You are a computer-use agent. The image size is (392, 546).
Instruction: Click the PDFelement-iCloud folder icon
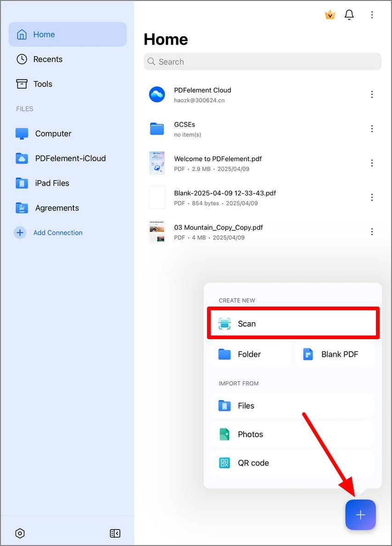click(22, 159)
